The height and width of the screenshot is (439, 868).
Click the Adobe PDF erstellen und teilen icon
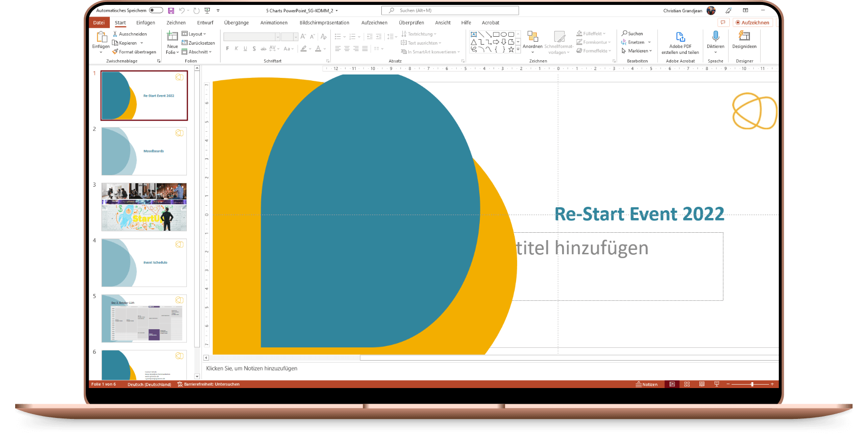point(680,37)
